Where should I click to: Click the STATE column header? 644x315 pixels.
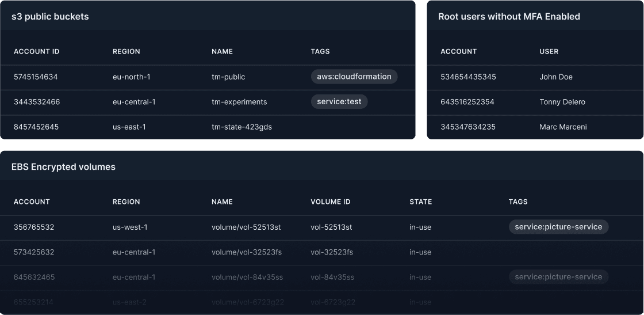pos(420,202)
